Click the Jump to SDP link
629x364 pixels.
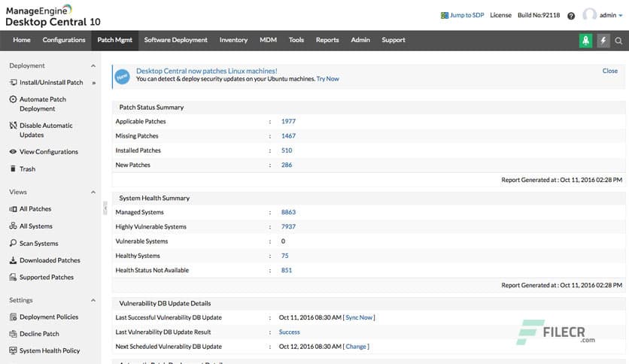(x=466, y=15)
